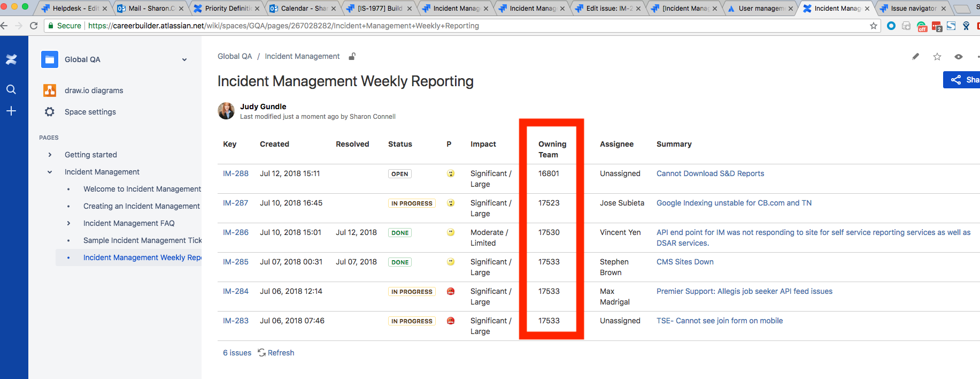Collapse the Incident Management tree item
The height and width of the screenshot is (379, 980).
pos(50,172)
